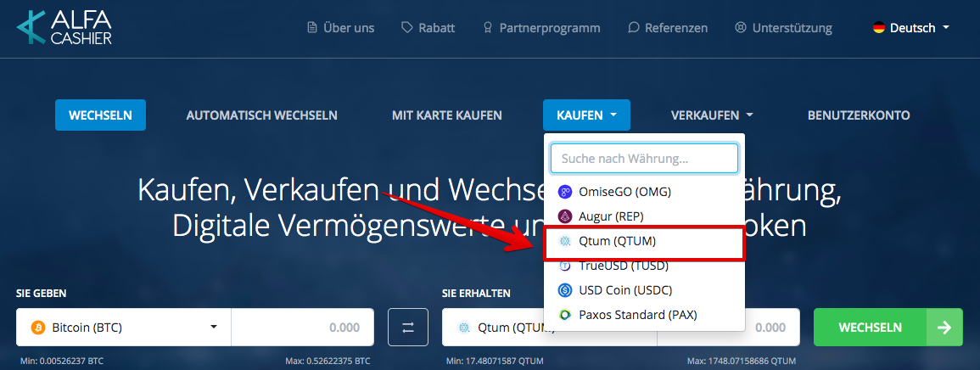This screenshot has width=980, height=370.
Task: Collapse the Kaufen dropdown menu
Action: pyautogui.click(x=586, y=115)
